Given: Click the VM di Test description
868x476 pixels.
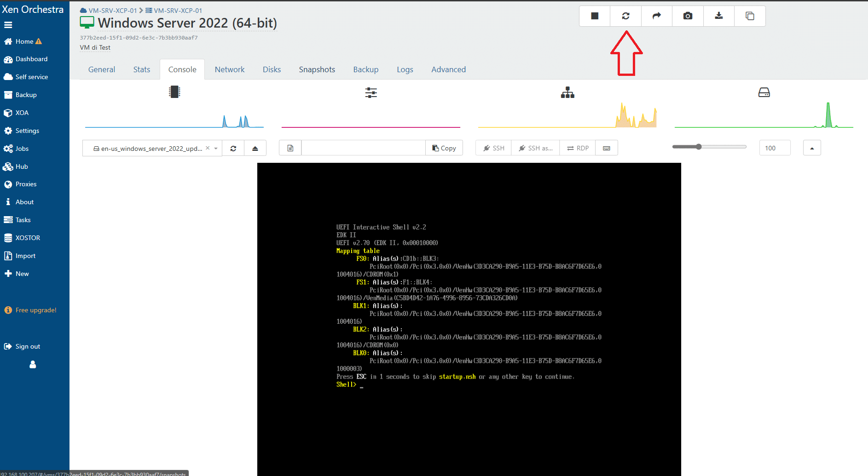Looking at the screenshot, I should tap(95, 47).
